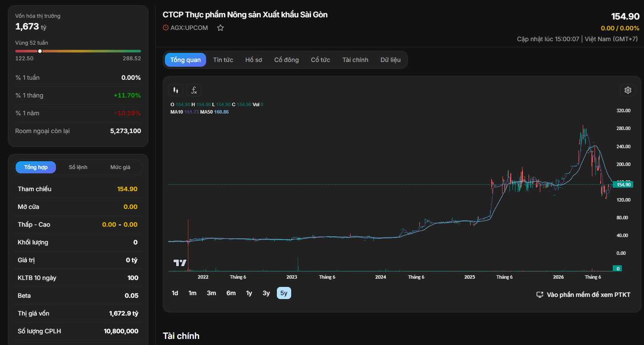
Task: Click the % 1 tuần value 0.00%
Action: coord(131,78)
